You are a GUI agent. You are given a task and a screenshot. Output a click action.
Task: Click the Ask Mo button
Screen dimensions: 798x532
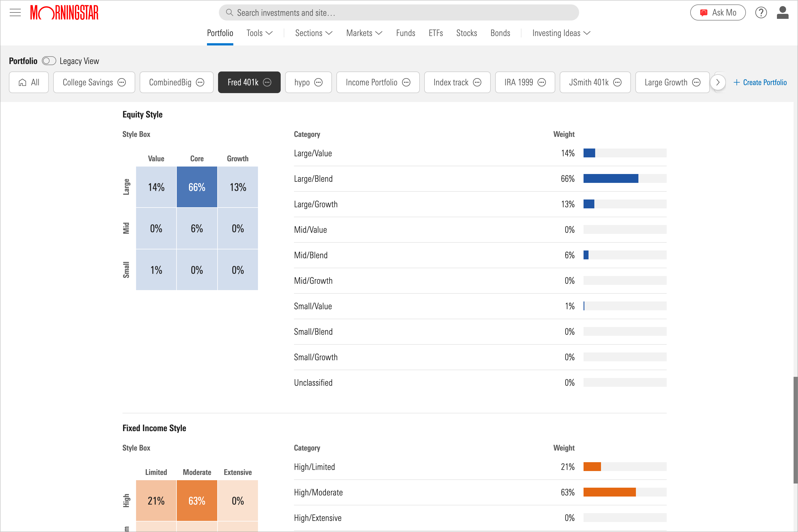click(718, 13)
